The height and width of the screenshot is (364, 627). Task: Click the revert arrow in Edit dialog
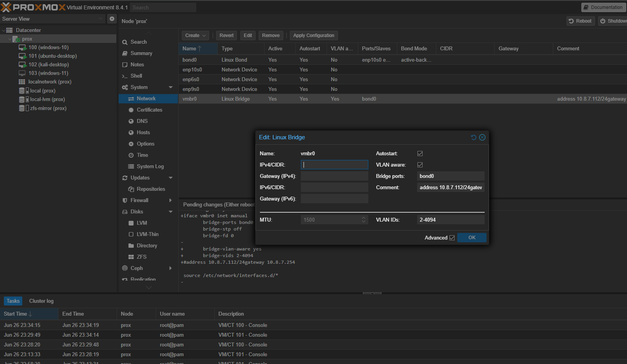coord(473,137)
